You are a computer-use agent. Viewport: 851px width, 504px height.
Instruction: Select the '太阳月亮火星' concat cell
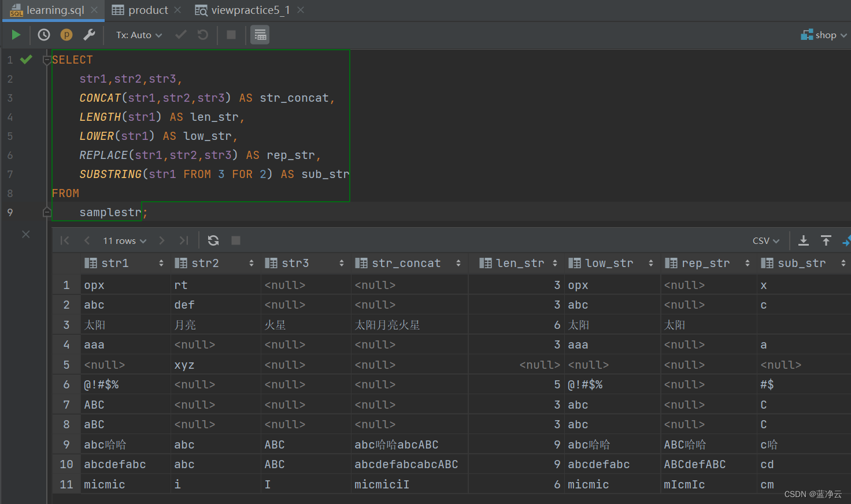pyautogui.click(x=409, y=325)
